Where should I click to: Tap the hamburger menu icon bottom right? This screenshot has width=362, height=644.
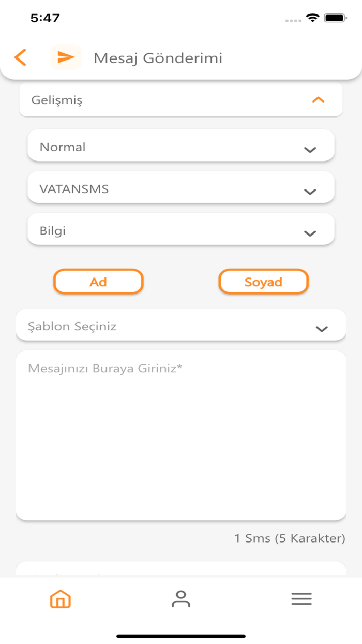point(301,599)
